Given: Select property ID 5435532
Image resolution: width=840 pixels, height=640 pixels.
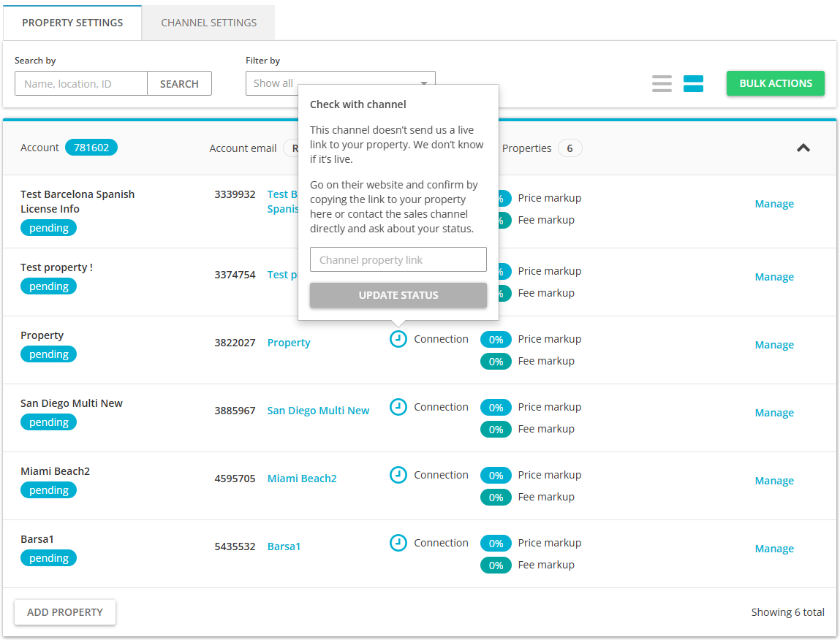Looking at the screenshot, I should [235, 546].
